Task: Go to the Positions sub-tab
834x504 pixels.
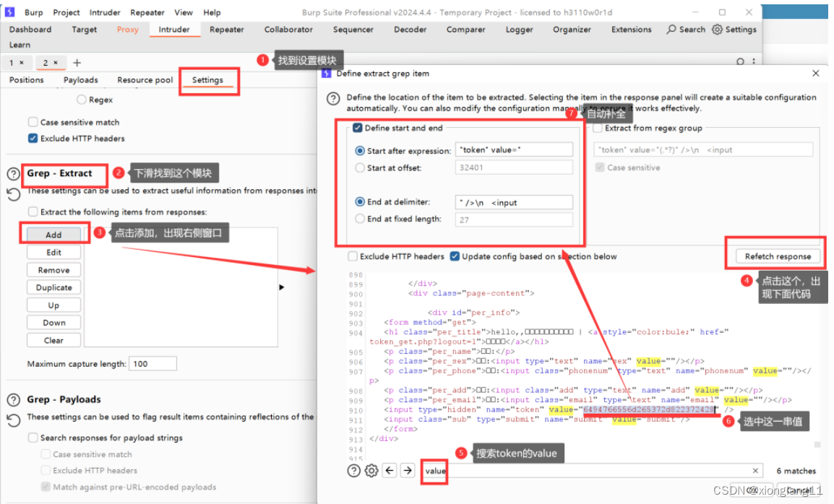Action: tap(27, 79)
